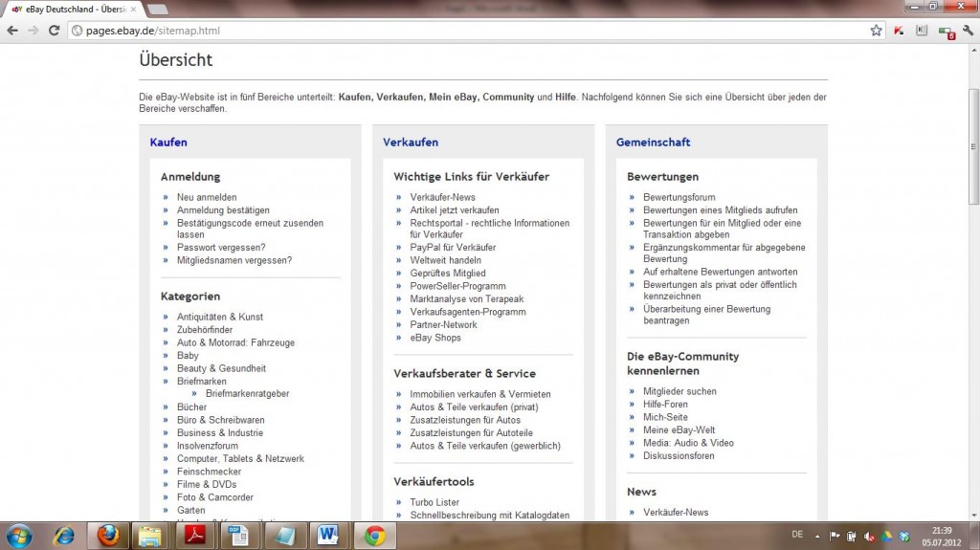The width and height of the screenshot is (980, 550).
Task: Click the Neu anmelden link
Action: click(207, 197)
